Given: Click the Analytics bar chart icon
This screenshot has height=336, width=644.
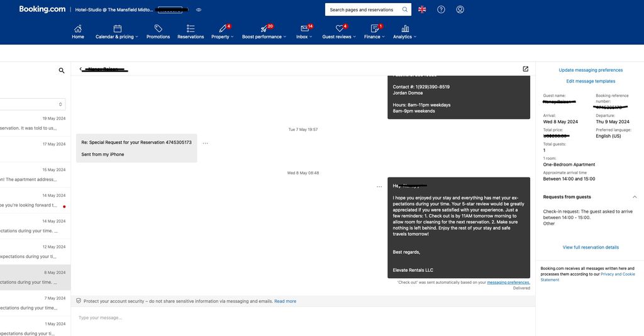Looking at the screenshot, I should [x=405, y=28].
